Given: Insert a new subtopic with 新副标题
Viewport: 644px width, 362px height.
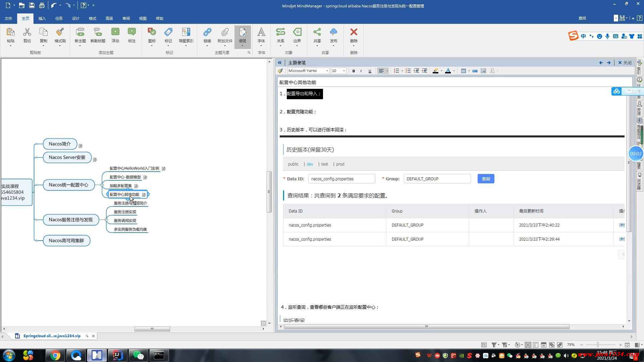Looking at the screenshot, I should (x=98, y=36).
